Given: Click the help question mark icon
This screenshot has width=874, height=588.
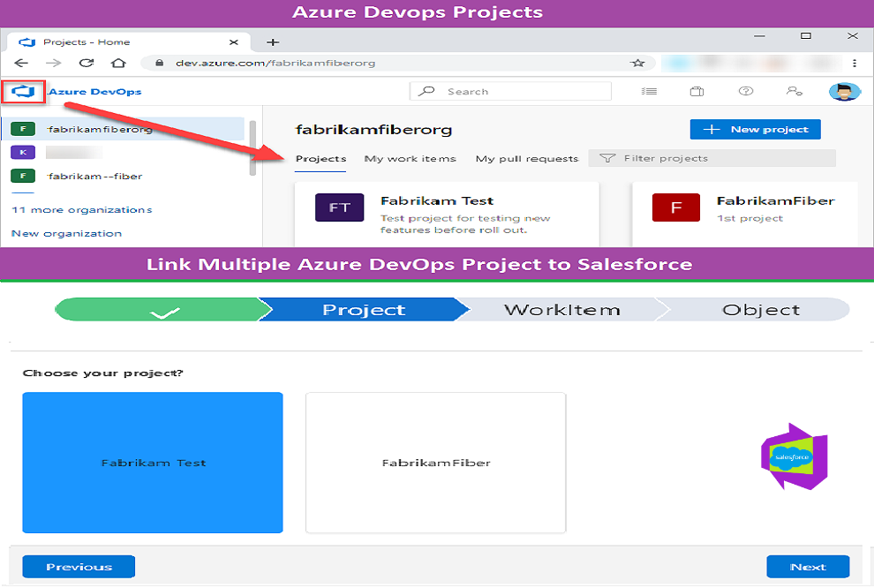Looking at the screenshot, I should tap(745, 91).
